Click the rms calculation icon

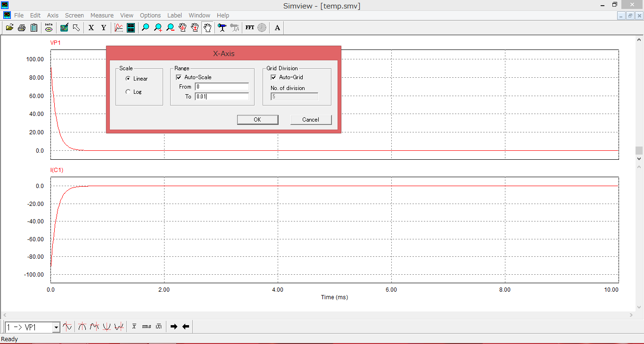point(147,327)
